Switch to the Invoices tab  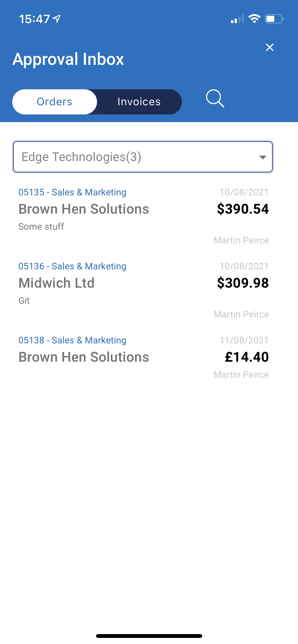[x=139, y=102]
